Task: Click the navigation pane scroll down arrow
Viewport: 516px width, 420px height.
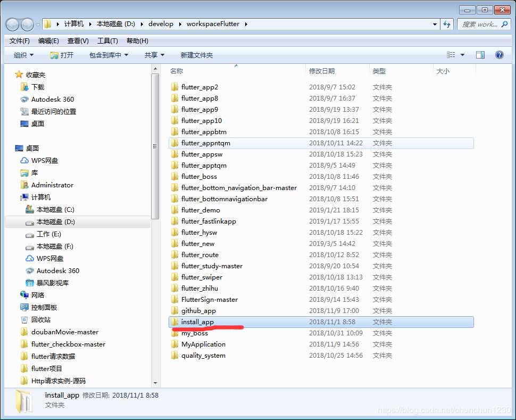Action: coord(155,383)
